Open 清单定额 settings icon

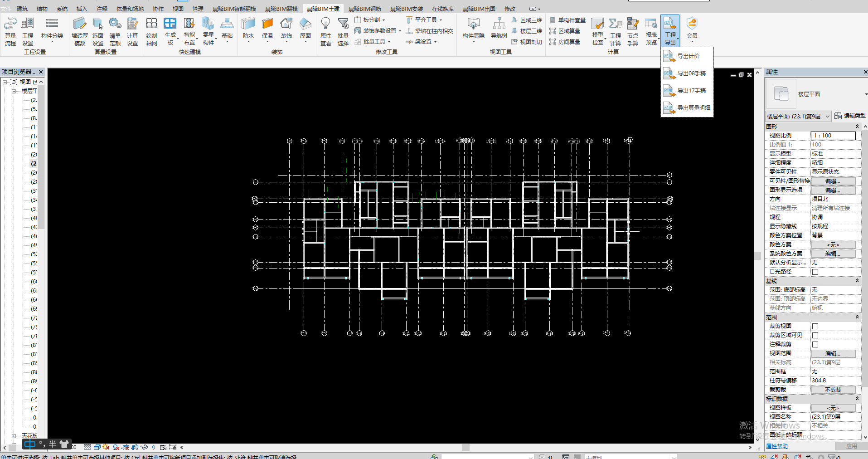coord(115,31)
